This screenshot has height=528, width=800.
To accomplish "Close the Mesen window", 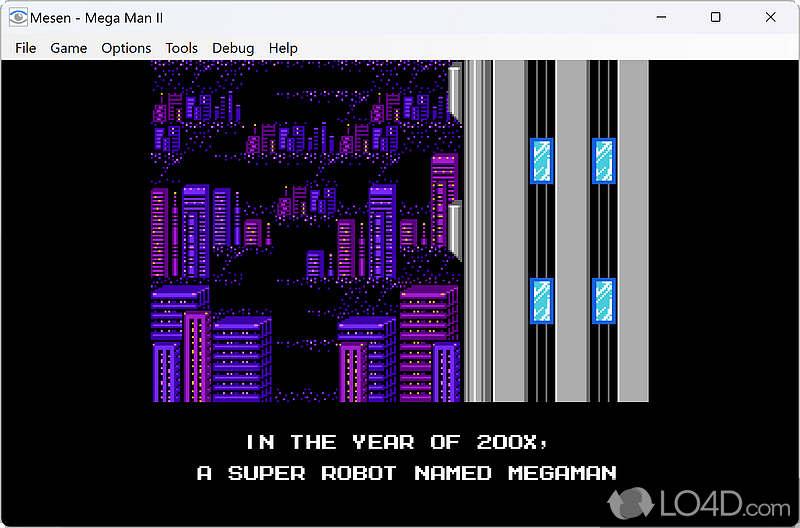I will pyautogui.click(x=770, y=17).
